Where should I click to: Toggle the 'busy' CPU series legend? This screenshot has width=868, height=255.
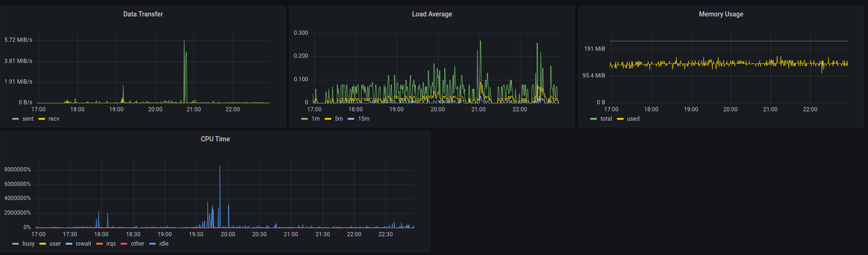click(x=29, y=244)
